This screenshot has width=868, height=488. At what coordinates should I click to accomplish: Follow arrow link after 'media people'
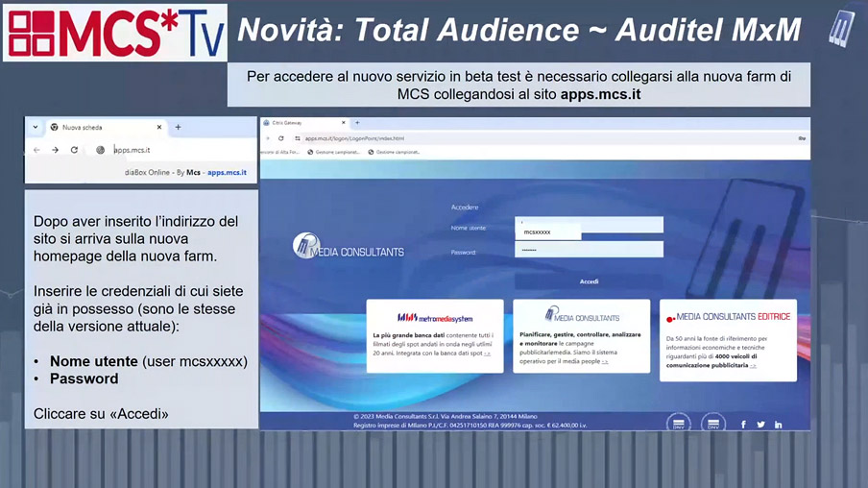pos(605,362)
